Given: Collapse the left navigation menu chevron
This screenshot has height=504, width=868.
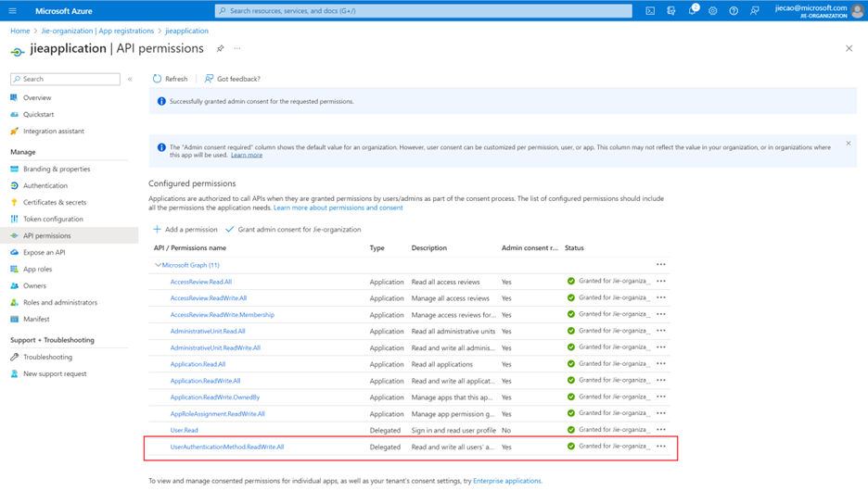Looking at the screenshot, I should click(x=130, y=79).
